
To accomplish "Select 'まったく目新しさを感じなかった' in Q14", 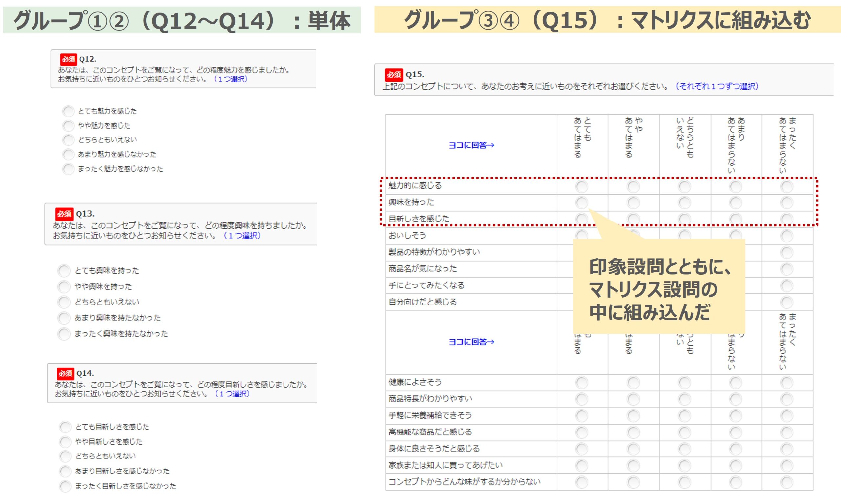I will click(65, 486).
